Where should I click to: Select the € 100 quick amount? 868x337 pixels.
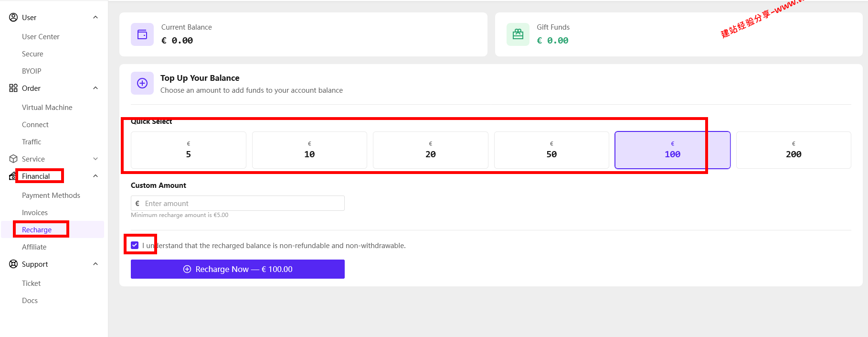(673, 150)
